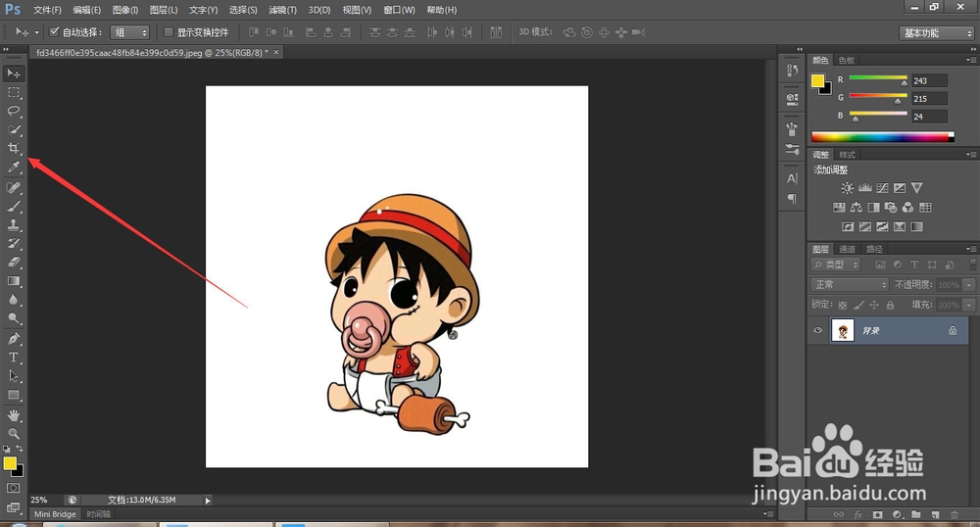Image resolution: width=980 pixels, height=527 pixels.
Task: Select the Blur tool
Action: pyautogui.click(x=13, y=300)
